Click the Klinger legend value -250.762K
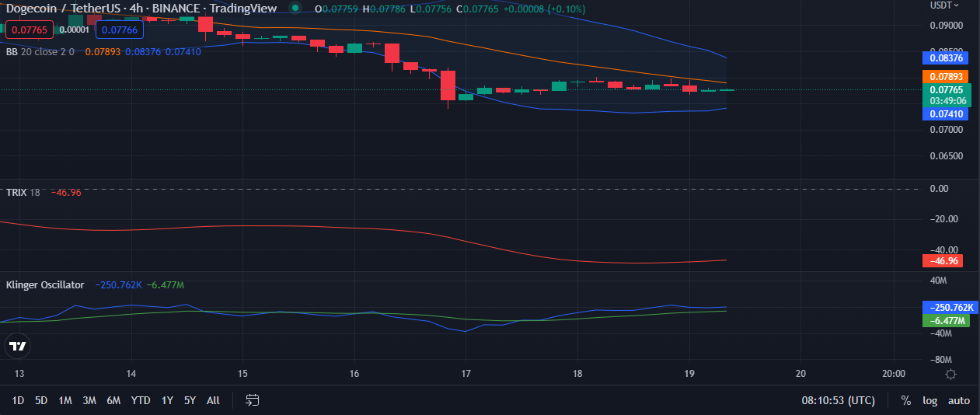The height and width of the screenshot is (415, 980). point(118,285)
